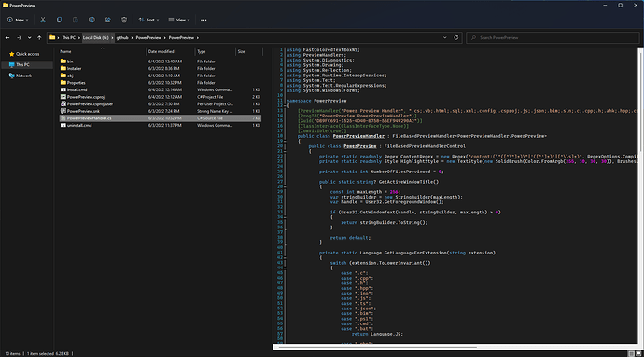Click the Rename icon in toolbar
The height and width of the screenshot is (357, 644).
pyautogui.click(x=91, y=20)
